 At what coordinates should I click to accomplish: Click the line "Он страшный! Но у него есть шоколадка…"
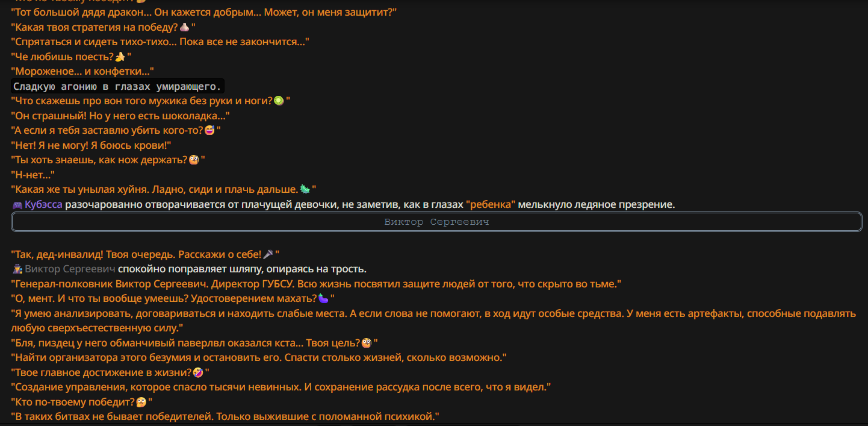click(120, 115)
